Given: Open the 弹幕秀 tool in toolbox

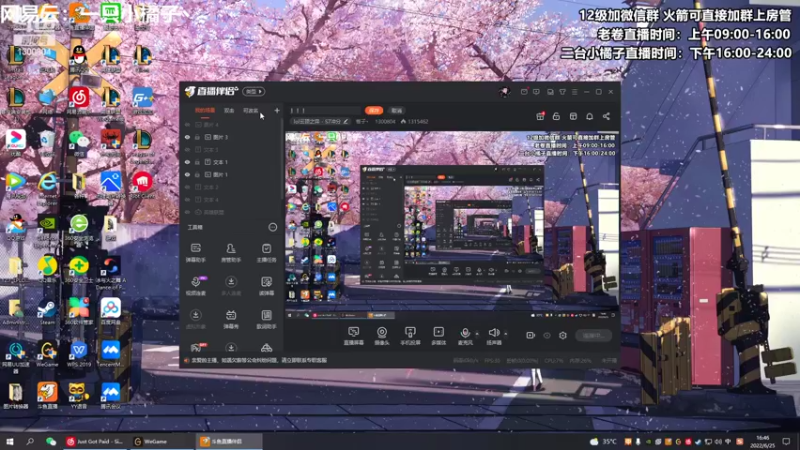Looking at the screenshot, I should 231,319.
